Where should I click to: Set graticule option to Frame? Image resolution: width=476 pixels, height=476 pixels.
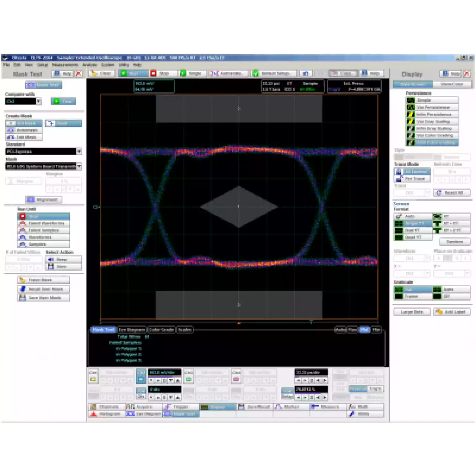413,296
